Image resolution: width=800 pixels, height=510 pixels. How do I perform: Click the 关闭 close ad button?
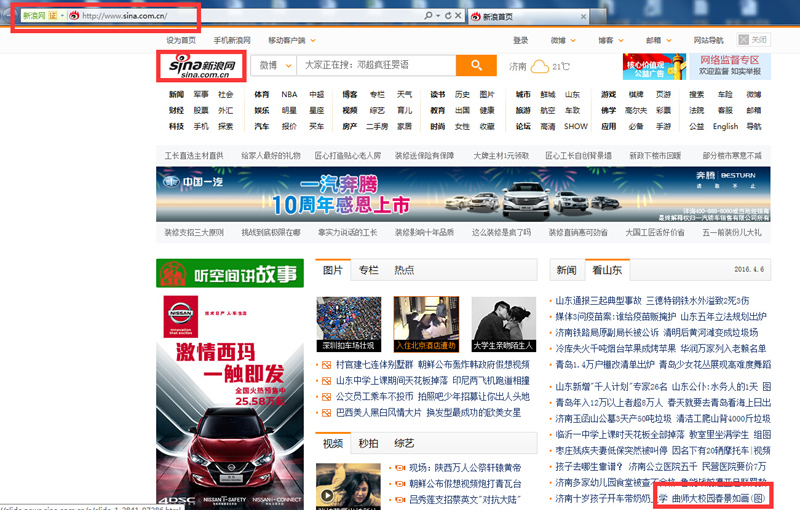click(753, 40)
